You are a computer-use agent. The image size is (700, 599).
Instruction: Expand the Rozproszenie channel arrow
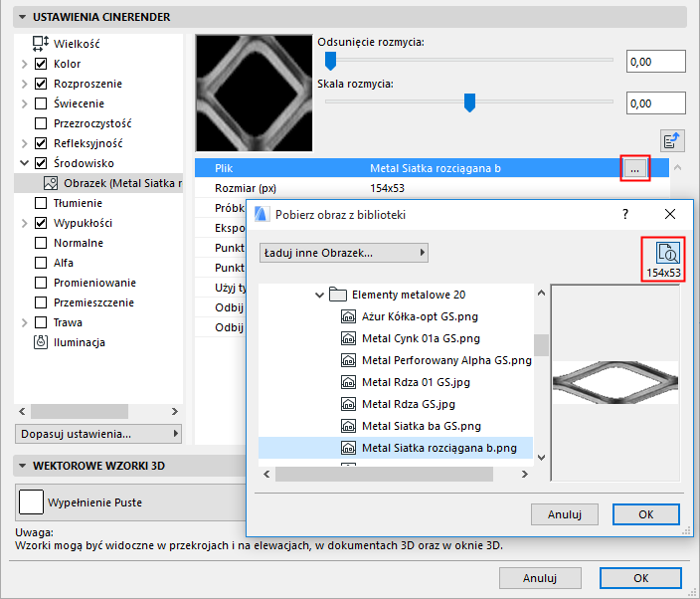[24, 84]
